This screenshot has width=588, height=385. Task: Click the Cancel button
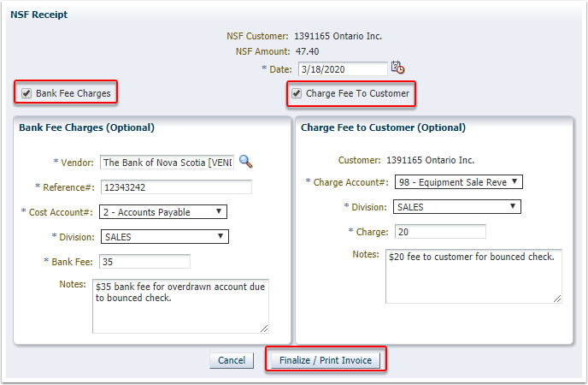point(232,360)
